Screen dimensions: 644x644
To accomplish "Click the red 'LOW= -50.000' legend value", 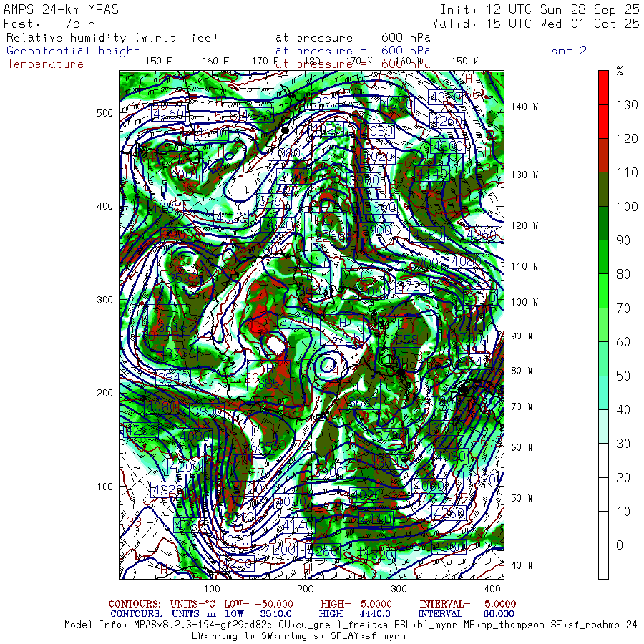I will (259, 604).
